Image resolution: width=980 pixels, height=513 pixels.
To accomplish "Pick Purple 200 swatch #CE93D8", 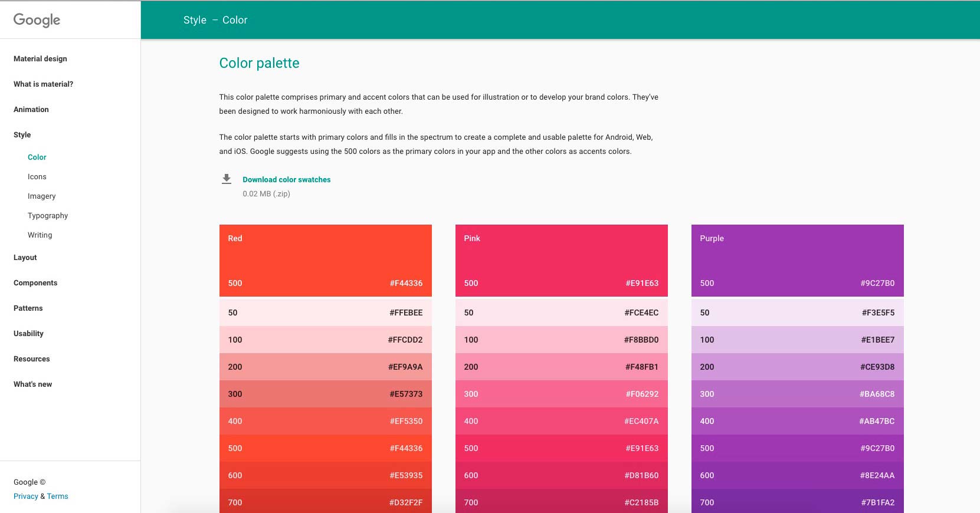I will click(x=798, y=367).
